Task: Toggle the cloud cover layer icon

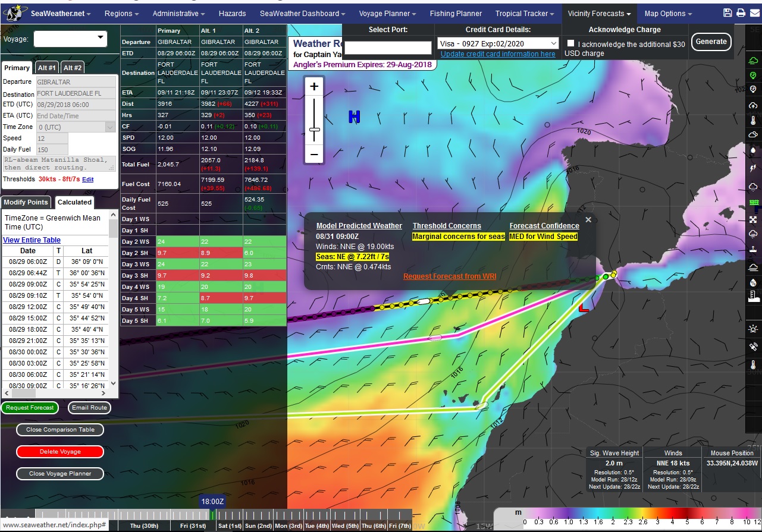Action: point(753,136)
